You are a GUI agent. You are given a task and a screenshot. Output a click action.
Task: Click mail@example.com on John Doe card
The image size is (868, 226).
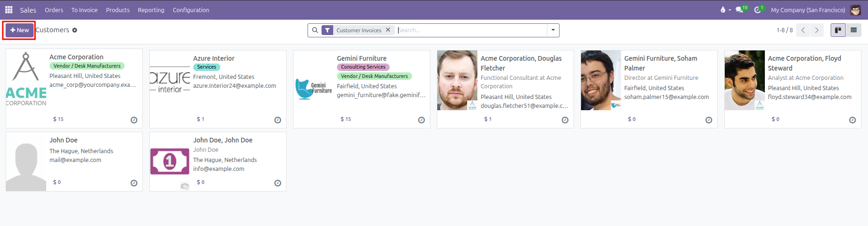point(75,160)
